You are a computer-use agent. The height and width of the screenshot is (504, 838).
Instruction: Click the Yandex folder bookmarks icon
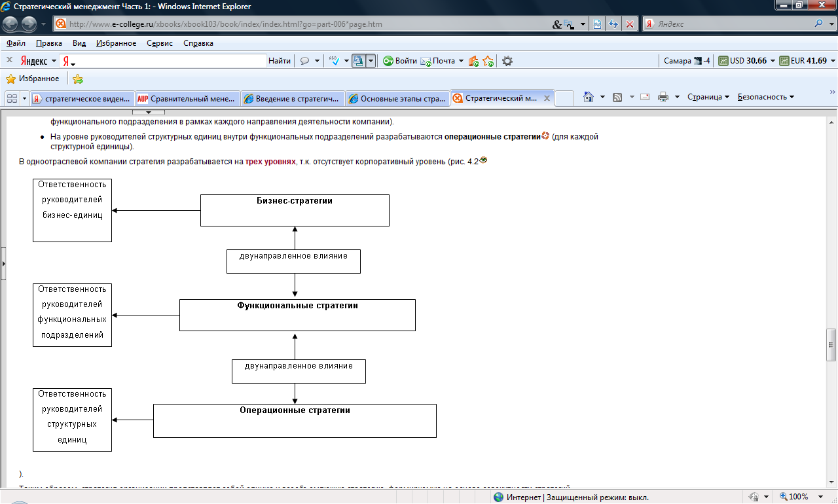pos(473,61)
